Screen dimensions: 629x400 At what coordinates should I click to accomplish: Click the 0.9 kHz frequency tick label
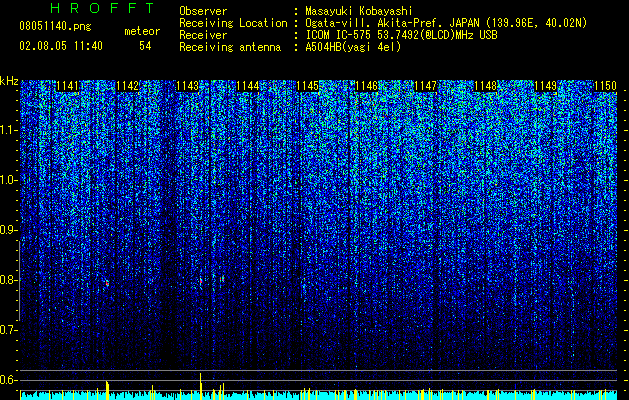[x=8, y=230]
